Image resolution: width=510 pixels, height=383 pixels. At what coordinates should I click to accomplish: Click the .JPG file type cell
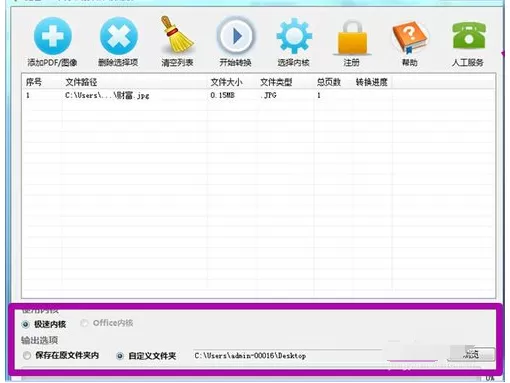click(269, 95)
